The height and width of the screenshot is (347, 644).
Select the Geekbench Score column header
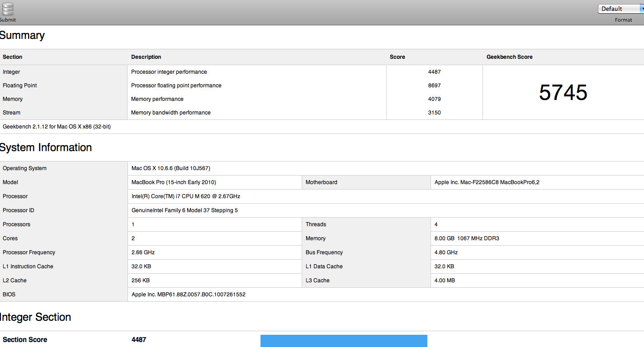510,57
